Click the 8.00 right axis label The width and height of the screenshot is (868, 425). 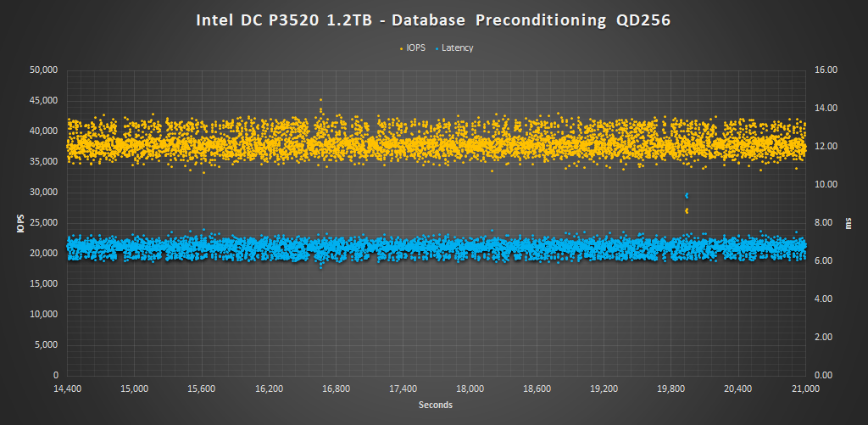[x=824, y=223]
